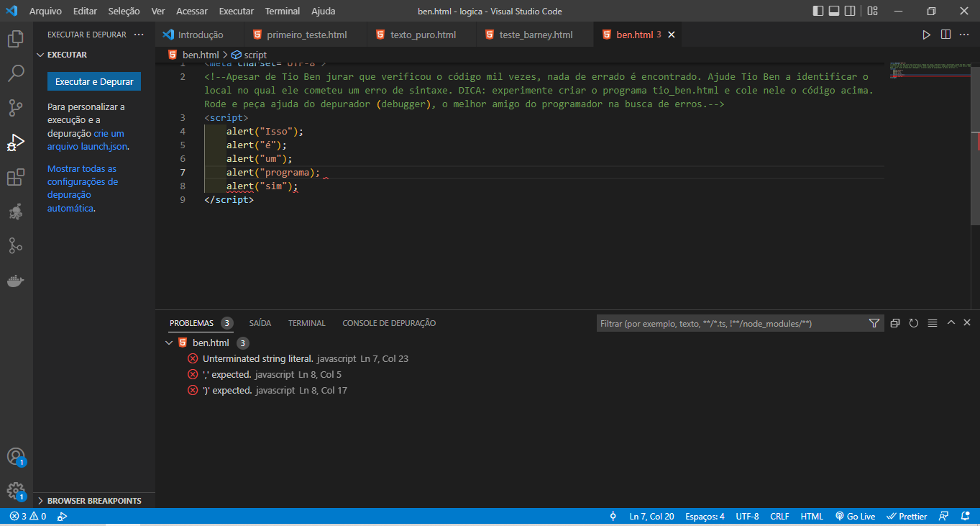This screenshot has height=526, width=980.
Task: Switch to texto_puro.html tab
Action: [x=423, y=35]
